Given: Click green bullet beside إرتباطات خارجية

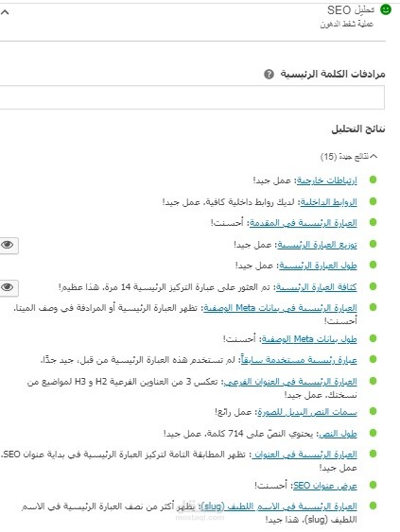Looking at the screenshot, I should click(373, 180).
